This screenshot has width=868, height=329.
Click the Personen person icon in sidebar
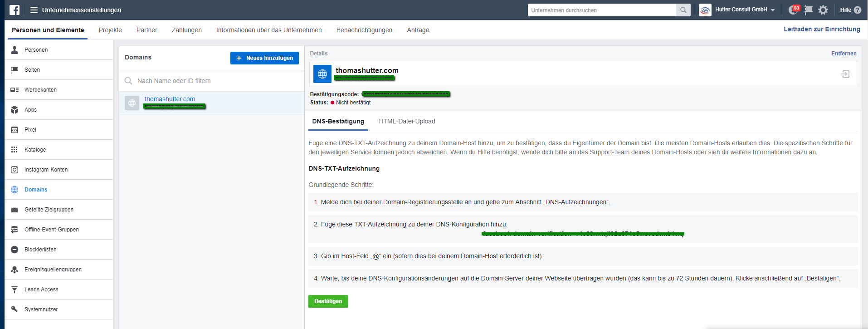15,50
